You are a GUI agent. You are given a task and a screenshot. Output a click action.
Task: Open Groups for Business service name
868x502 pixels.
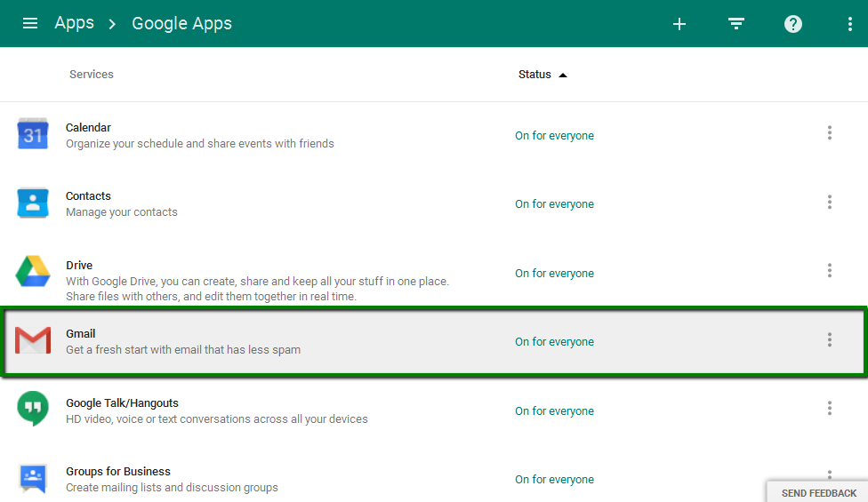click(x=118, y=471)
